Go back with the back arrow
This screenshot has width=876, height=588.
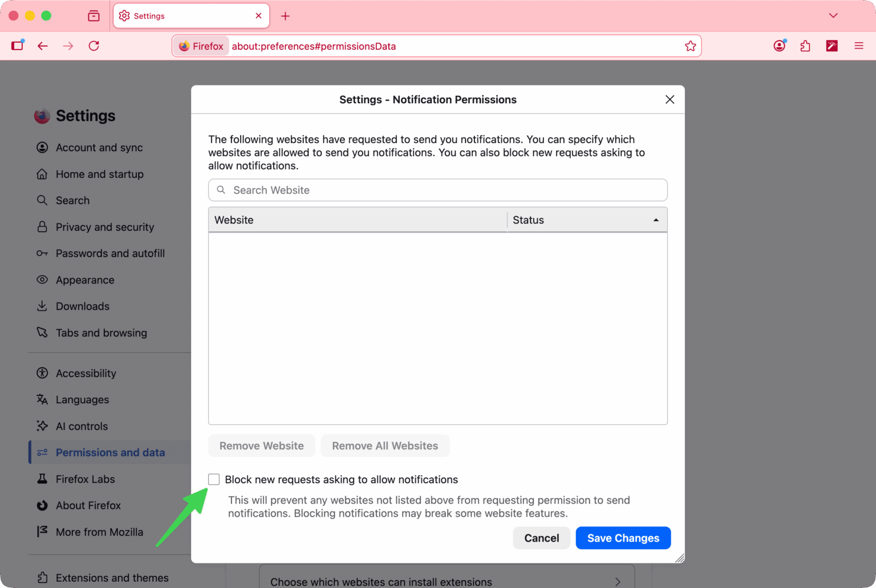43,46
